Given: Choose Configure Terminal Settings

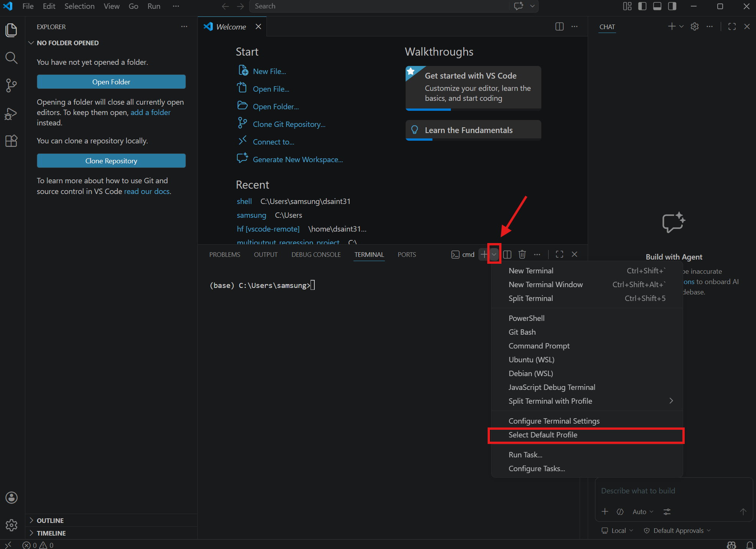Looking at the screenshot, I should (x=587, y=421).
